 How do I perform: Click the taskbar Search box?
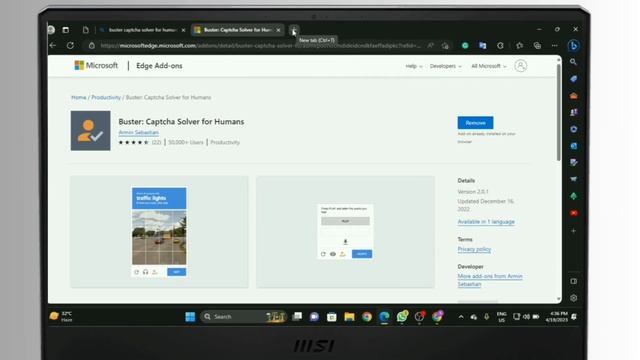tap(243, 317)
